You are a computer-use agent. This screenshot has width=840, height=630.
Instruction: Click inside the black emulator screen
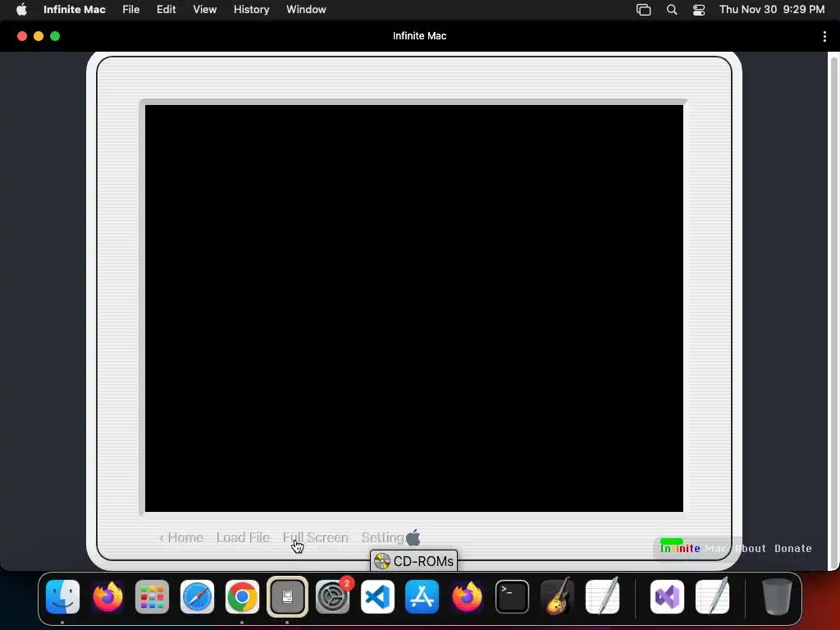(x=414, y=308)
